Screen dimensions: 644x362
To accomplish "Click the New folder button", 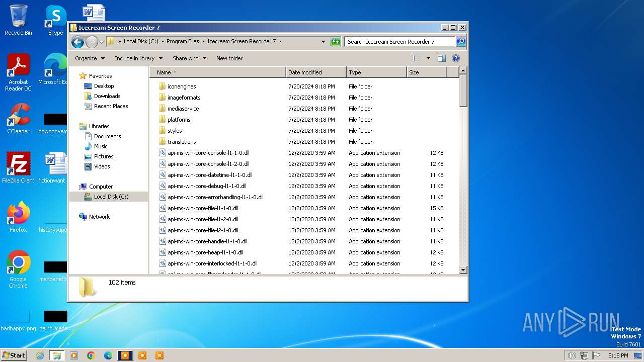I will tap(229, 58).
